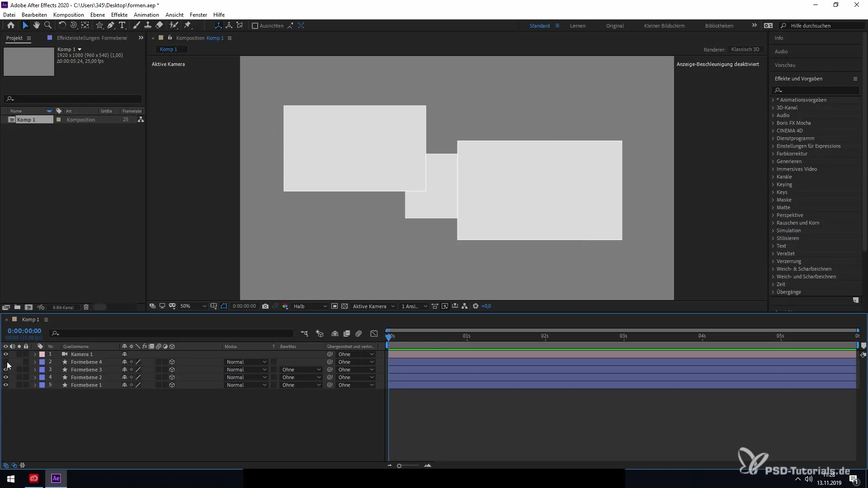Toggle the 3D layer switch of Formebene 3
The height and width of the screenshot is (488, 868).
pyautogui.click(x=172, y=370)
